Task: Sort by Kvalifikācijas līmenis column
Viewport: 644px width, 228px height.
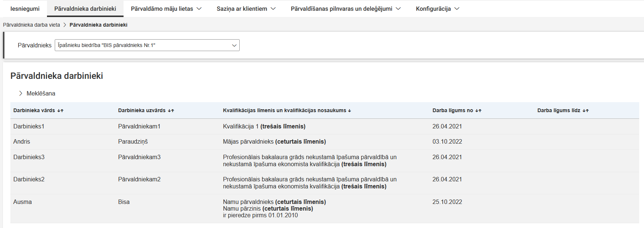Action: 287,110
